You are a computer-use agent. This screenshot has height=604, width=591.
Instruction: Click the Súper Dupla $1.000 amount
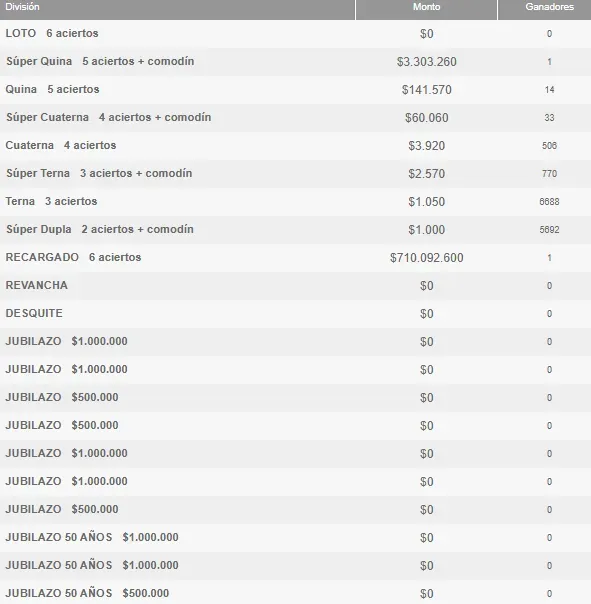426,230
